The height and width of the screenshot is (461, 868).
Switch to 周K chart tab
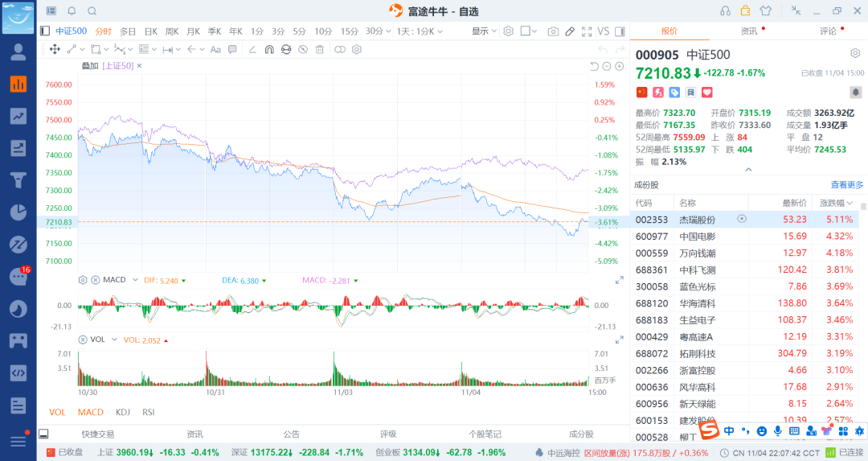[x=172, y=31]
